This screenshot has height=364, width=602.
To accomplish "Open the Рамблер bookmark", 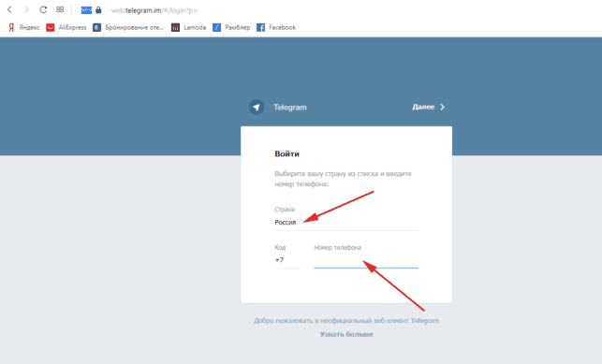I will coord(231,27).
